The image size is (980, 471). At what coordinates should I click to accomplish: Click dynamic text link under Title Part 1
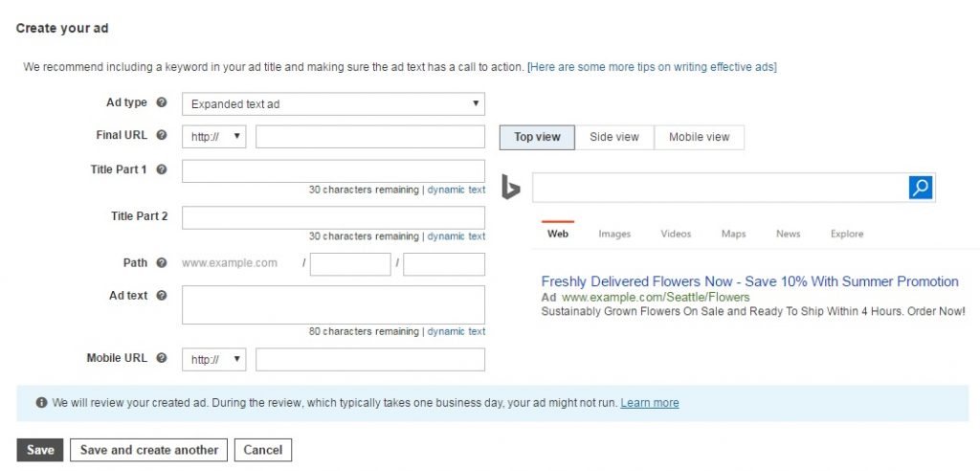456,190
